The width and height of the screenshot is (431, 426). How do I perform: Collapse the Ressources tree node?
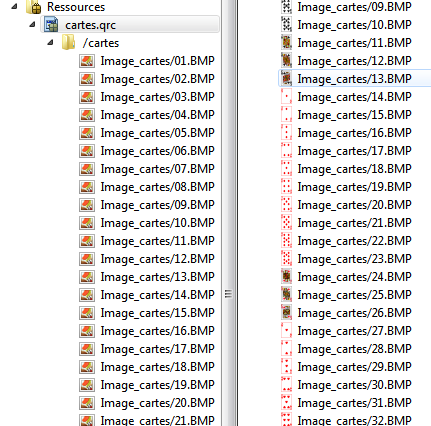coord(14,6)
